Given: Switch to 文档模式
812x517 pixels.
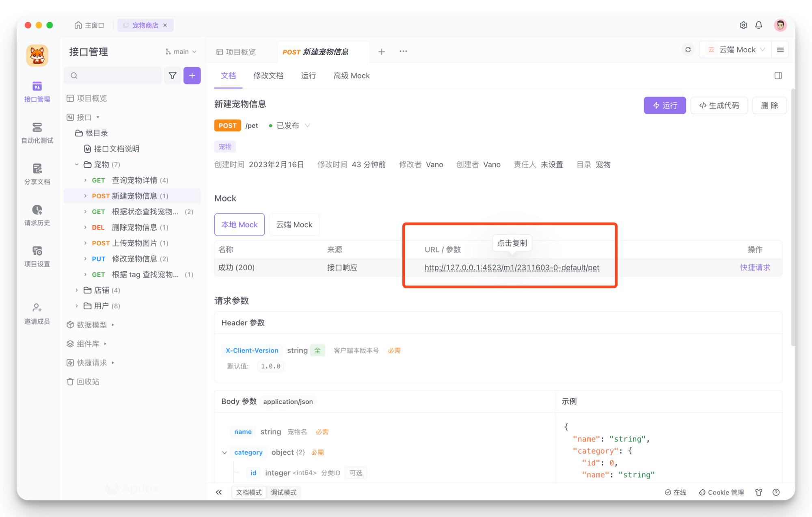Looking at the screenshot, I should point(249,492).
